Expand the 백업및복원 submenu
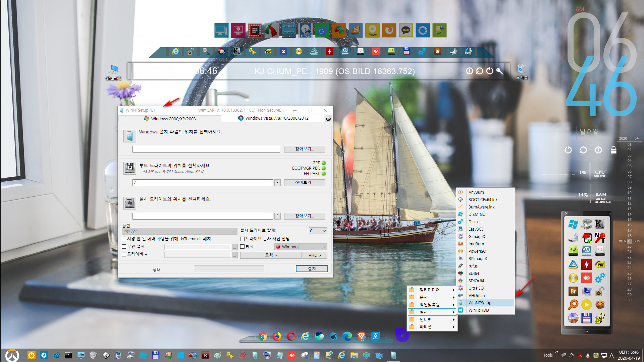 coord(432,305)
